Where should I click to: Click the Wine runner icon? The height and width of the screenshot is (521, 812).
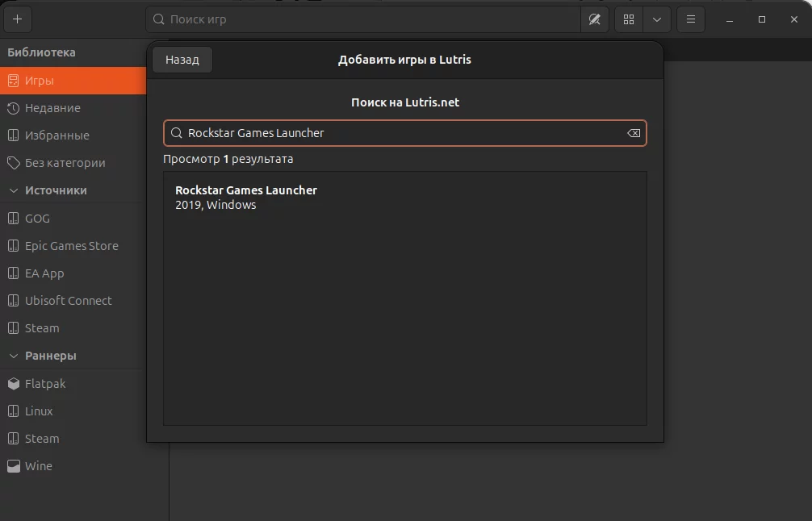pos(14,466)
